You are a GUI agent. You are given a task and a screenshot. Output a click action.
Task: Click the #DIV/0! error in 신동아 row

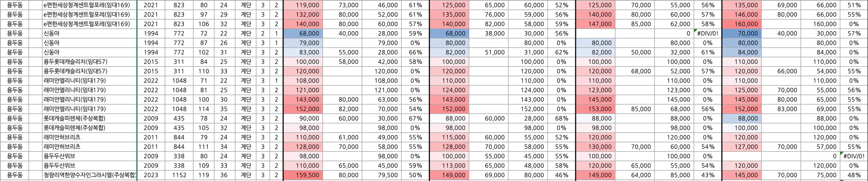tap(708, 33)
